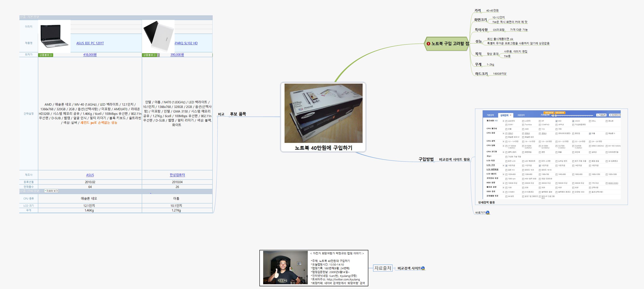
Task: Uncheck the ASUS manufacturer checkbox
Action: click(573, 121)
